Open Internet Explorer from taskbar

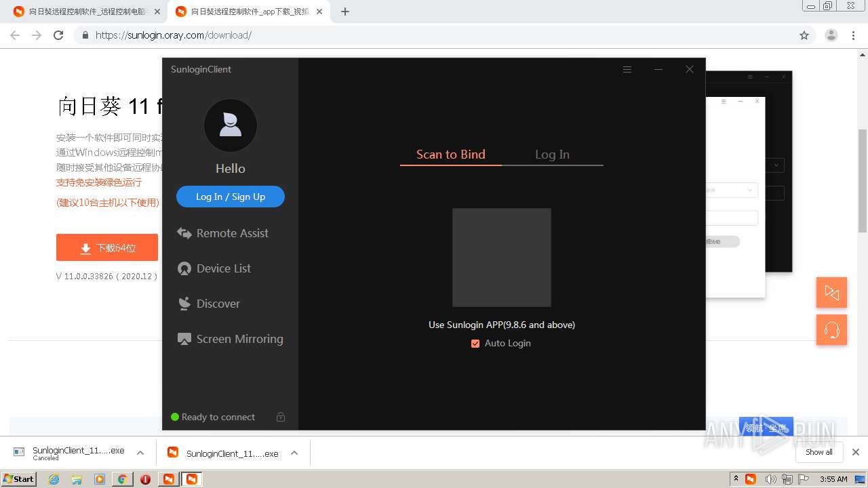click(54, 479)
